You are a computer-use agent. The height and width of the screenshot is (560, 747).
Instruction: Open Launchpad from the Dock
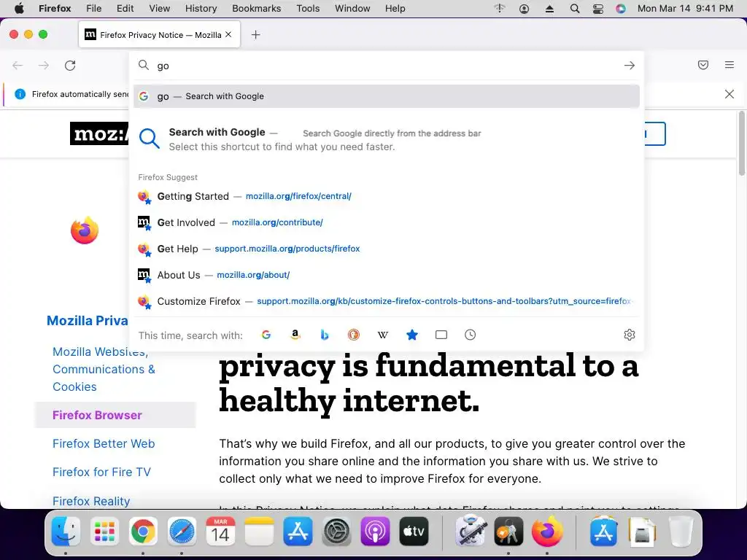click(104, 531)
